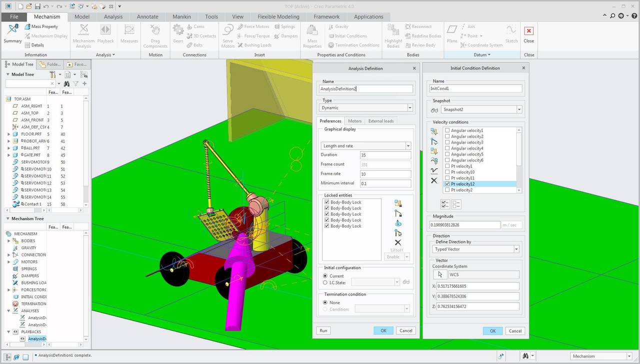The height and width of the screenshot is (364, 640).
Task: Enable the Angular velocity1 checkbox
Action: [x=447, y=130]
